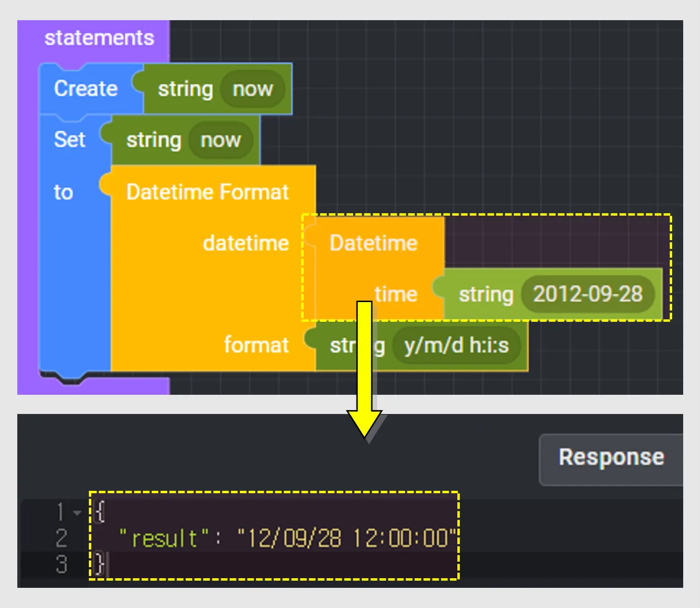Click the Response panel header
The width and height of the screenshot is (700, 608).
[611, 457]
